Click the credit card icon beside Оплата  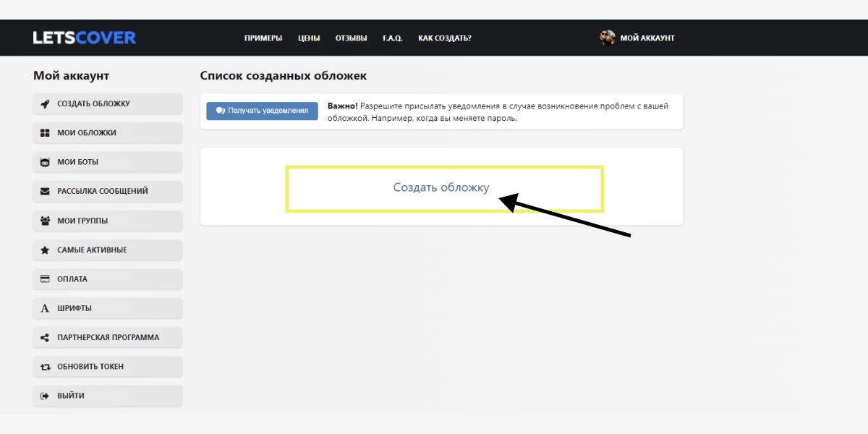pyautogui.click(x=45, y=279)
